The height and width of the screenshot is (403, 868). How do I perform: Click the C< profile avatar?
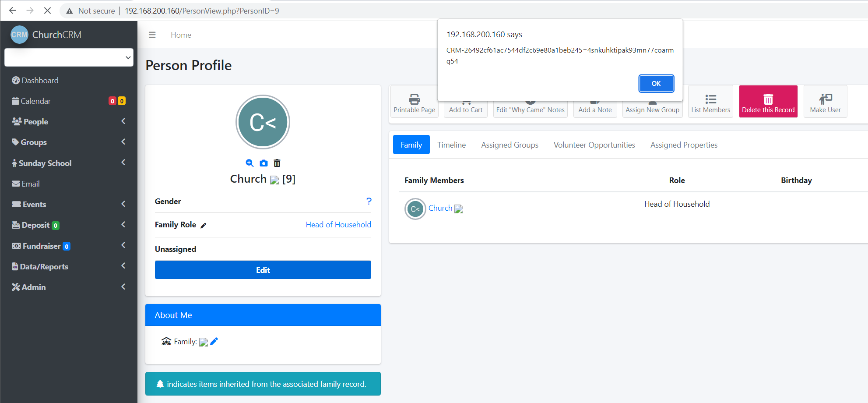pyautogui.click(x=263, y=122)
